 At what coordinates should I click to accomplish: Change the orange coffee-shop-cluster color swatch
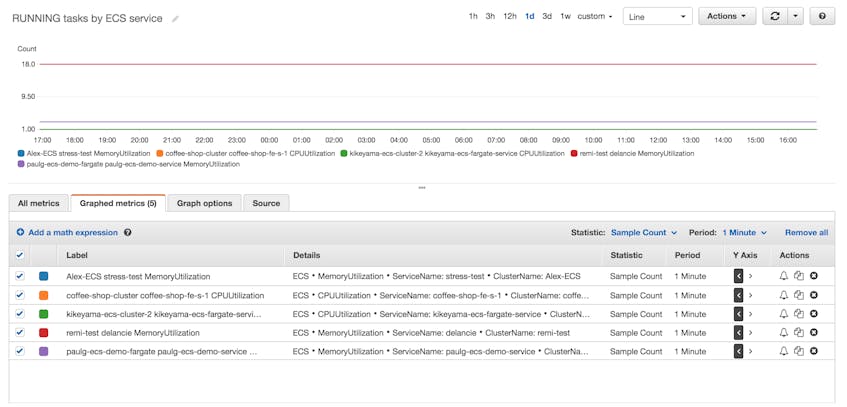(x=44, y=295)
